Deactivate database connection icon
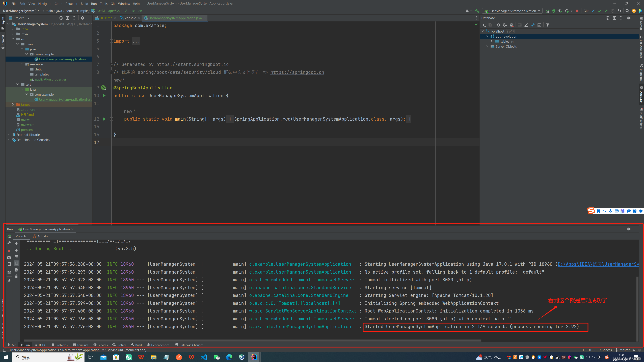The width and height of the screenshot is (644, 362). pos(512,25)
